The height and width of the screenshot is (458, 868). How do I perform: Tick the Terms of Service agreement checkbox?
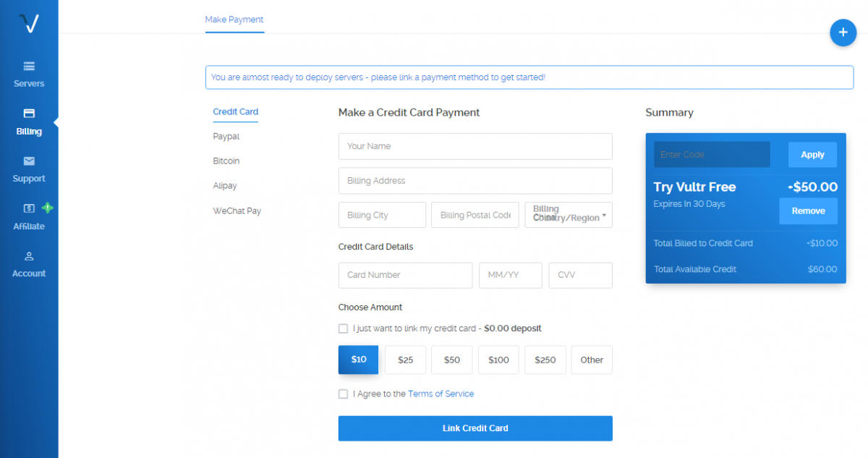(344, 394)
